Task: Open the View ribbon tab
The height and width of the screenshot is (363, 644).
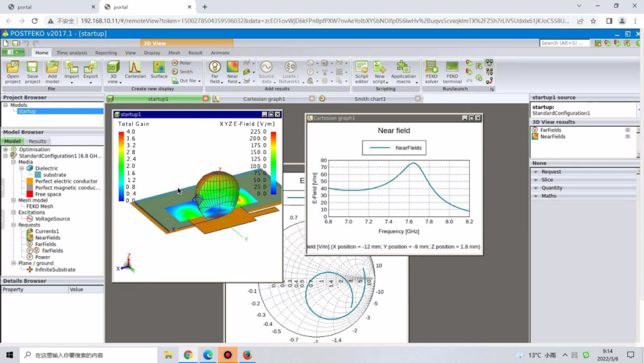Action: 130,53
